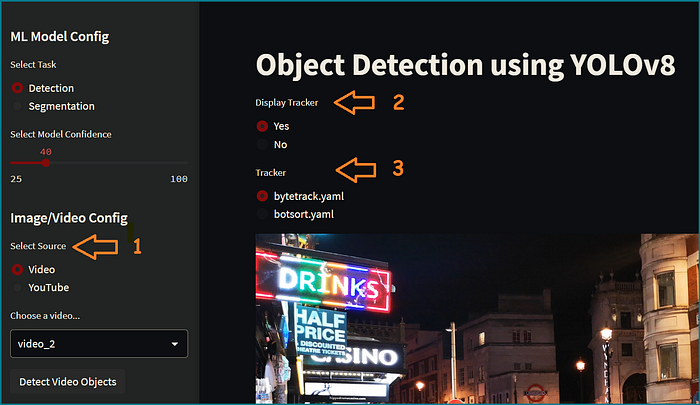Click the Choose a video... label
Viewport: 700px width, 405px height.
click(x=45, y=316)
